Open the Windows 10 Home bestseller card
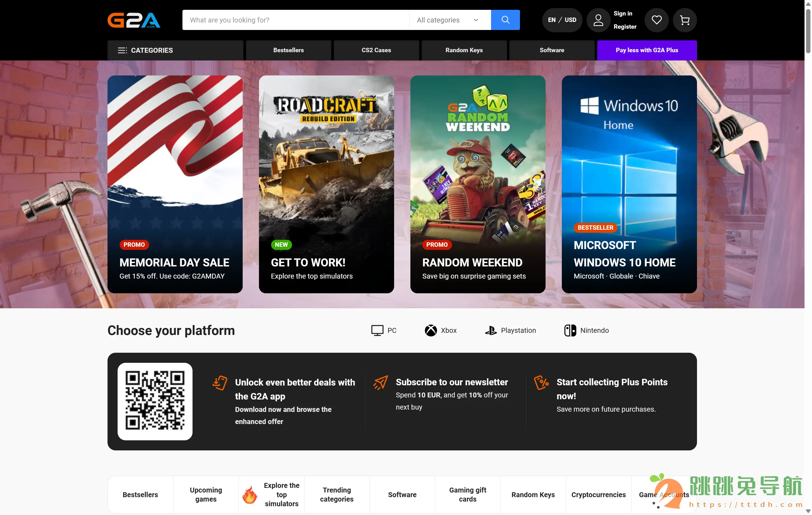 point(629,184)
